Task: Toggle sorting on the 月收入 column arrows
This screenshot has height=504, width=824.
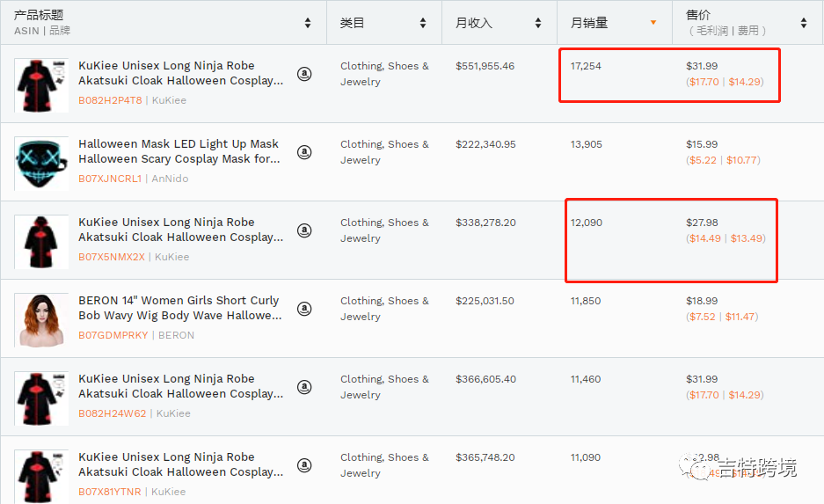Action: pos(538,23)
